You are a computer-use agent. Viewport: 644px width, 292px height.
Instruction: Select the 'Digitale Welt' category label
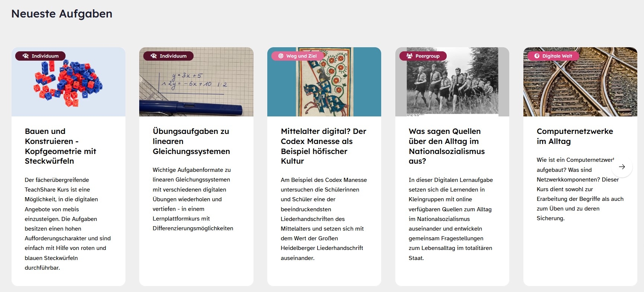click(x=557, y=56)
